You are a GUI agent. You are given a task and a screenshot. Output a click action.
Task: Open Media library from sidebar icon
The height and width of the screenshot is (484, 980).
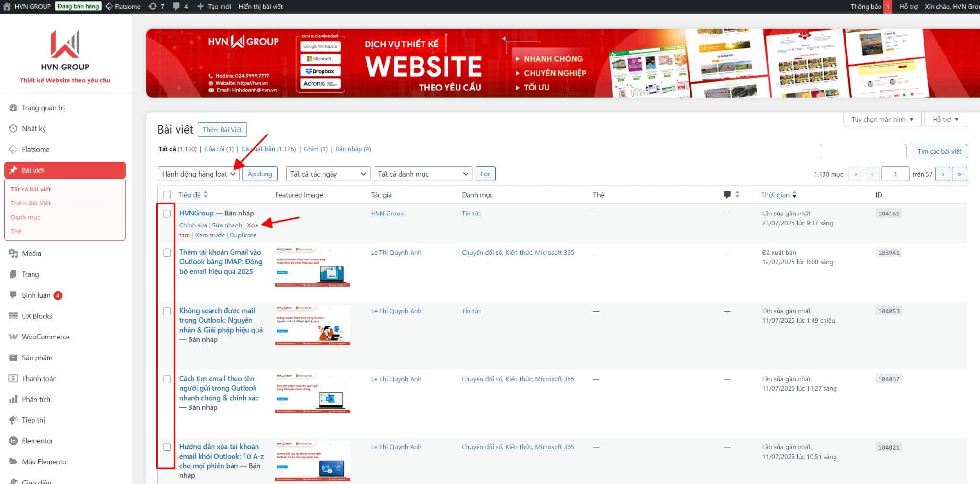[x=13, y=253]
